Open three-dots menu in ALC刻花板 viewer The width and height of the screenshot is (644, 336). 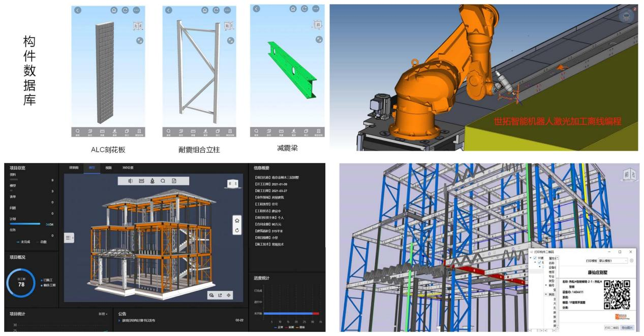click(136, 10)
